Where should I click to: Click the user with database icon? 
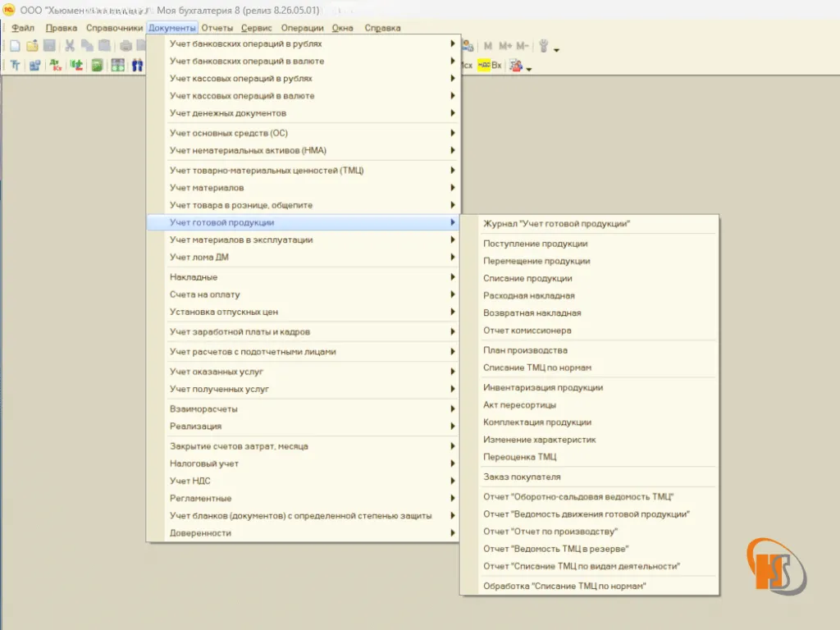[468, 46]
